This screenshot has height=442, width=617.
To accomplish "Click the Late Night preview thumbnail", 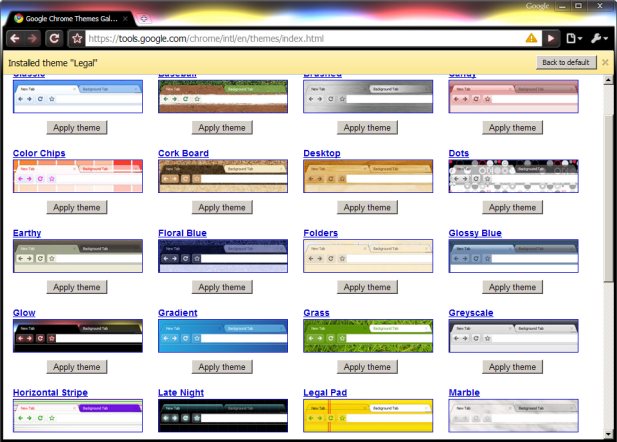I will 223,416.
